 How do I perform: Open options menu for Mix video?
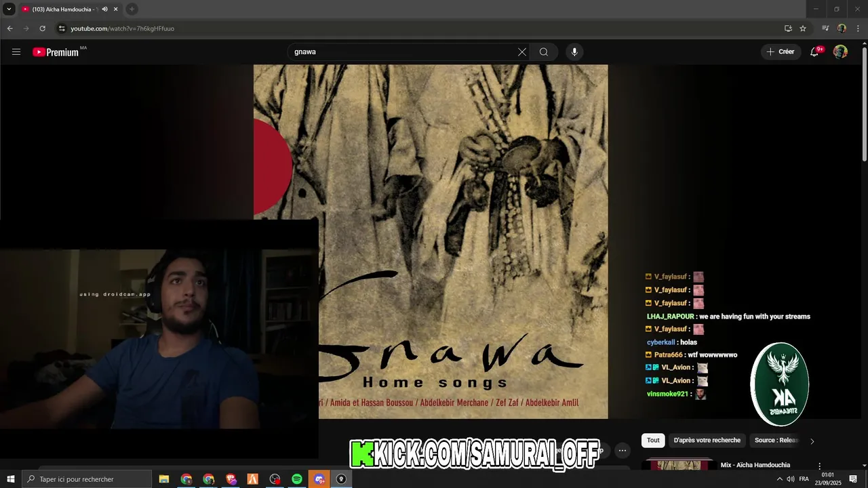(820, 466)
